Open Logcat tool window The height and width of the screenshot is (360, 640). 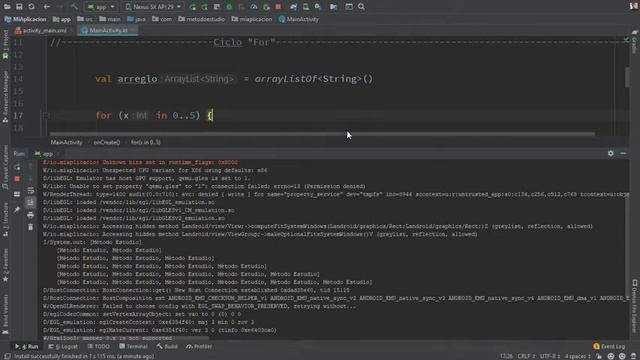63,347
